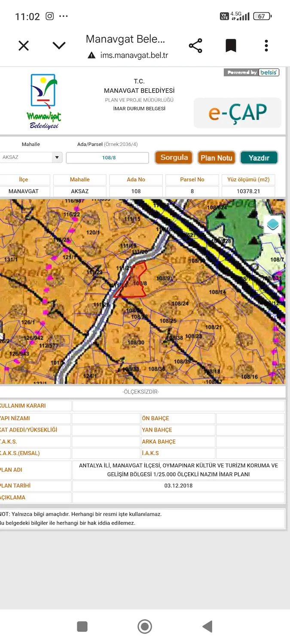The width and height of the screenshot is (290, 644).
Task: Click the Powered by belsis badge
Action: point(251,73)
